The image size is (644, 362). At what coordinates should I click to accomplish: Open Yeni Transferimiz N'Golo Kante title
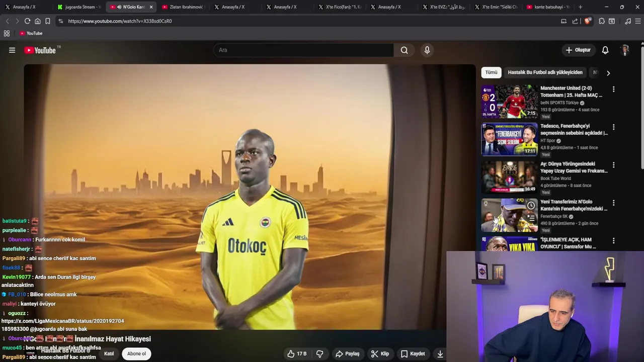point(574,205)
